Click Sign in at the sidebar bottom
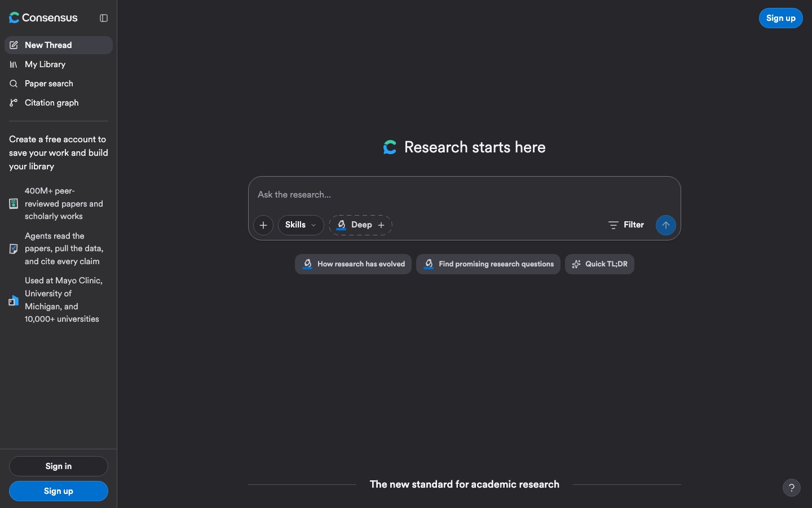The width and height of the screenshot is (812, 508). 59,466
